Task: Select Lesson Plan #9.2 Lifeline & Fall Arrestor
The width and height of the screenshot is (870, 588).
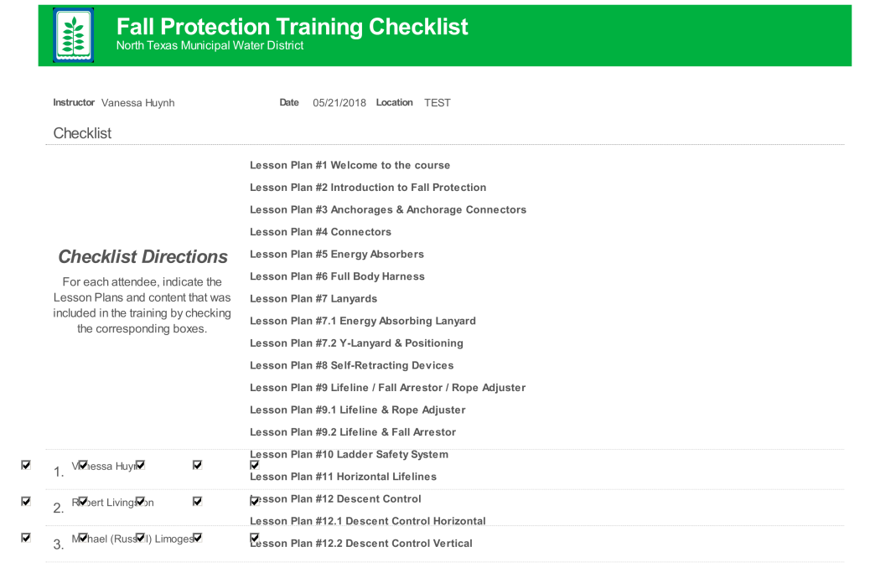Action: tap(353, 432)
